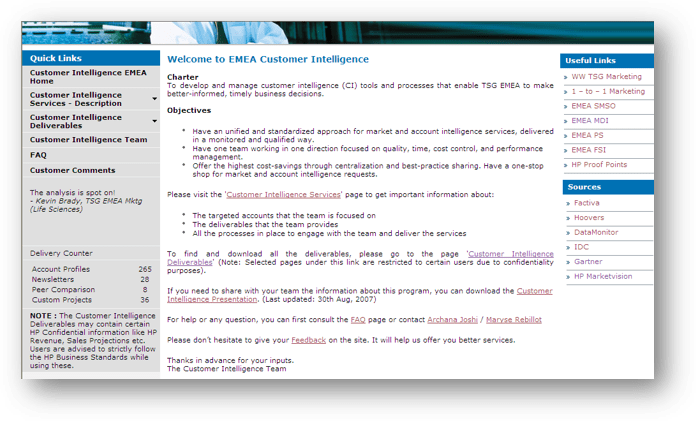696x421 pixels.
Task: Open the Factiva source link
Action: 587,203
